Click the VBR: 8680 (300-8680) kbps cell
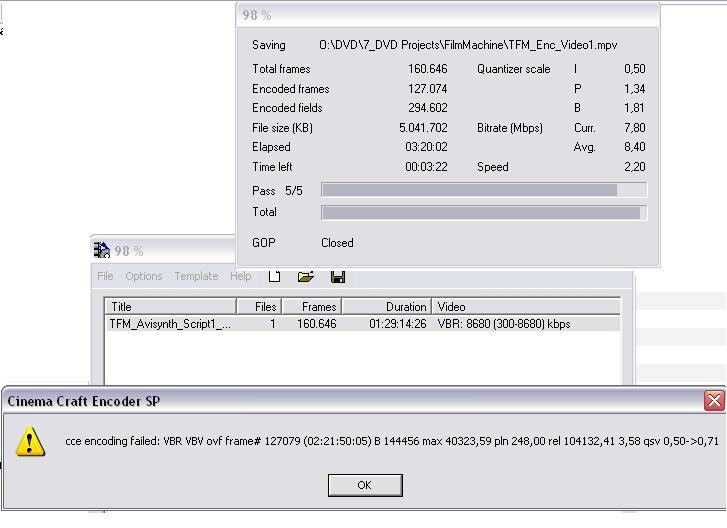The height and width of the screenshot is (528, 727). click(x=504, y=324)
